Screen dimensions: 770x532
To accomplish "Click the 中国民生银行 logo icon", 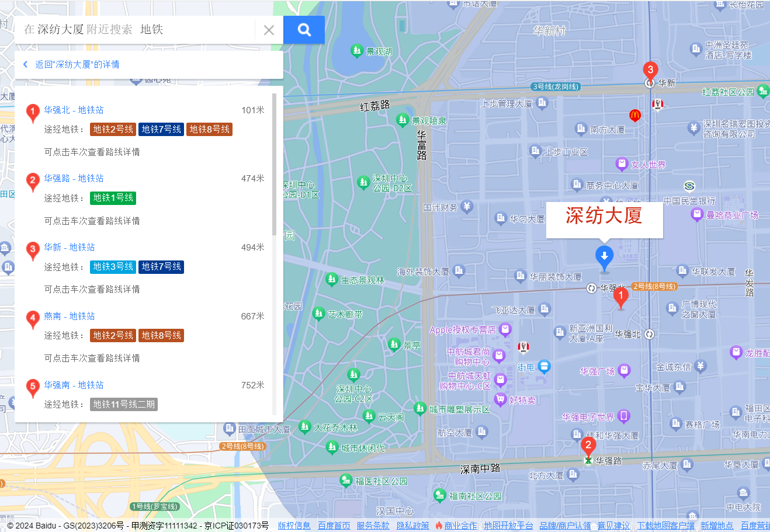I will coord(689,186).
